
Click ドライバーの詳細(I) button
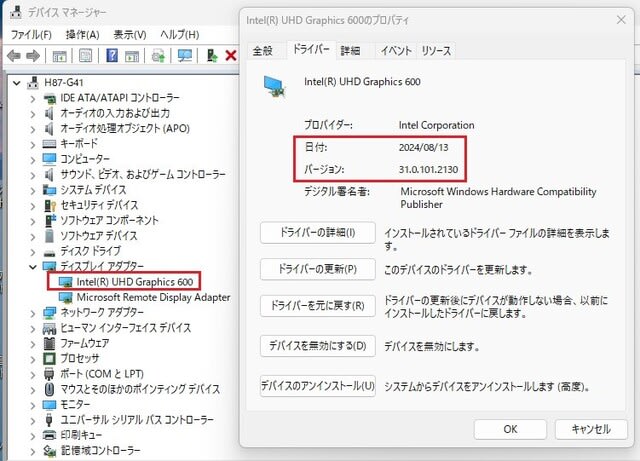318,233
